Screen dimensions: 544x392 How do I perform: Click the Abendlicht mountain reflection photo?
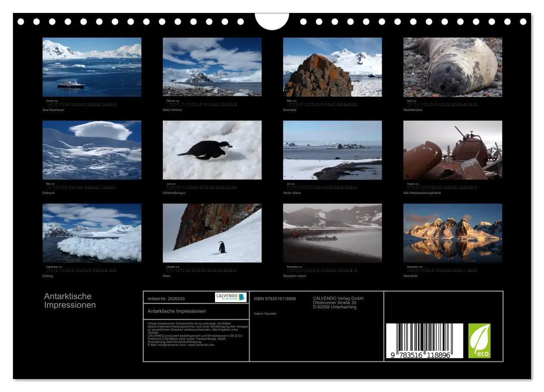[453, 233]
